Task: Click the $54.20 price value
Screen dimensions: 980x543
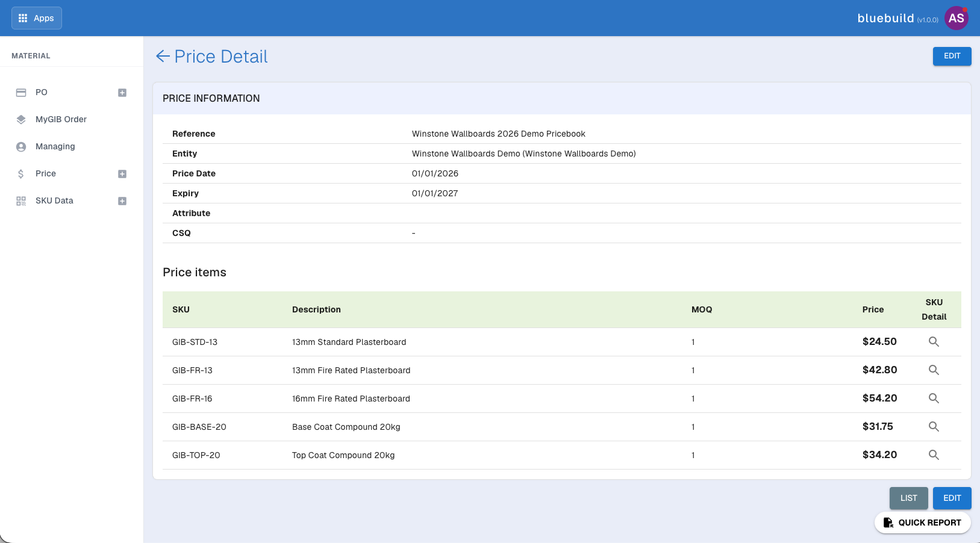Action: coord(879,398)
